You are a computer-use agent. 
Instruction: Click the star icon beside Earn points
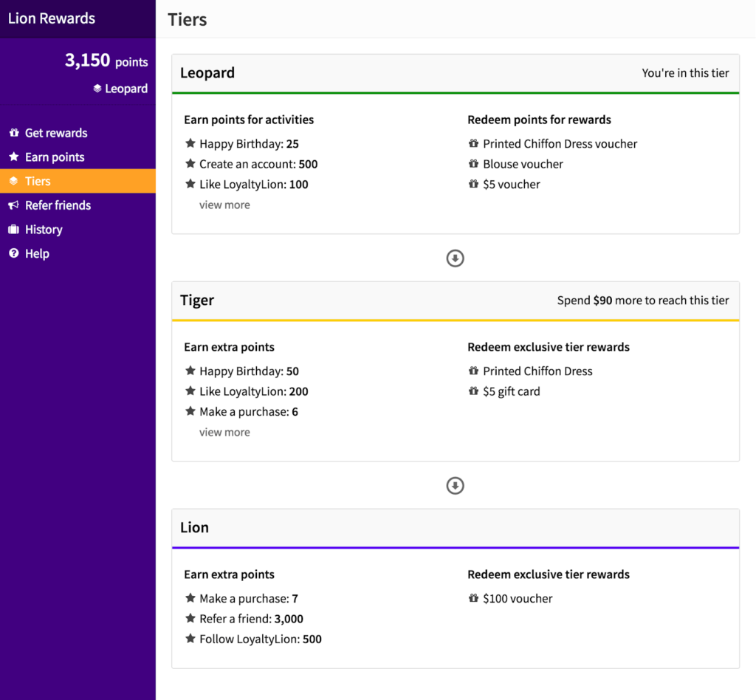click(x=14, y=157)
